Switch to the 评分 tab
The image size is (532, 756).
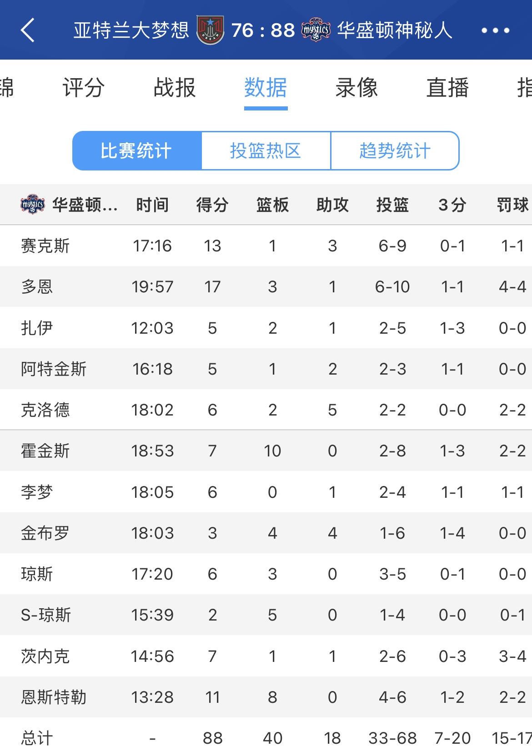coord(84,87)
